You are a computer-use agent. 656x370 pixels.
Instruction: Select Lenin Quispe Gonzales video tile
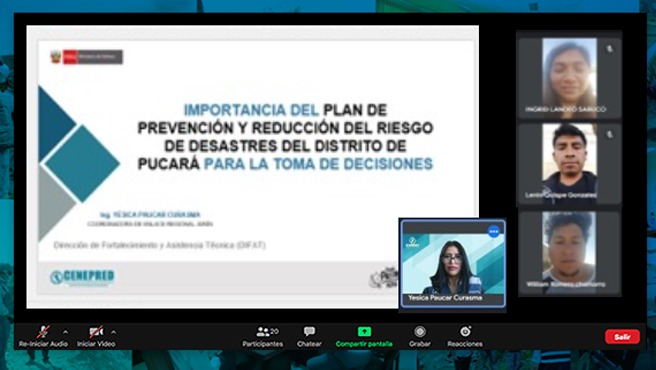click(x=569, y=164)
